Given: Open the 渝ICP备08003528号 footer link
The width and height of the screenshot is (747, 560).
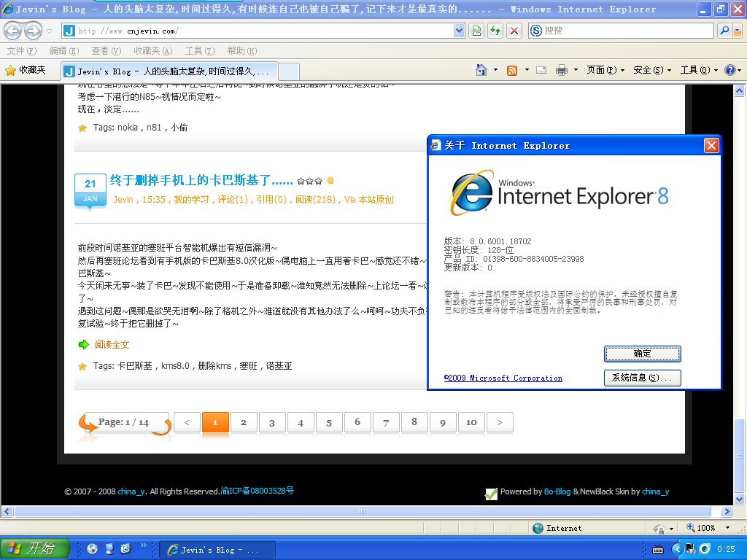Looking at the screenshot, I should (258, 491).
